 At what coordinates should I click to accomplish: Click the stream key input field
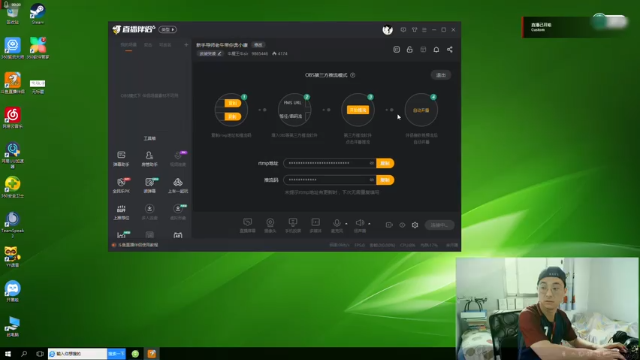330,180
